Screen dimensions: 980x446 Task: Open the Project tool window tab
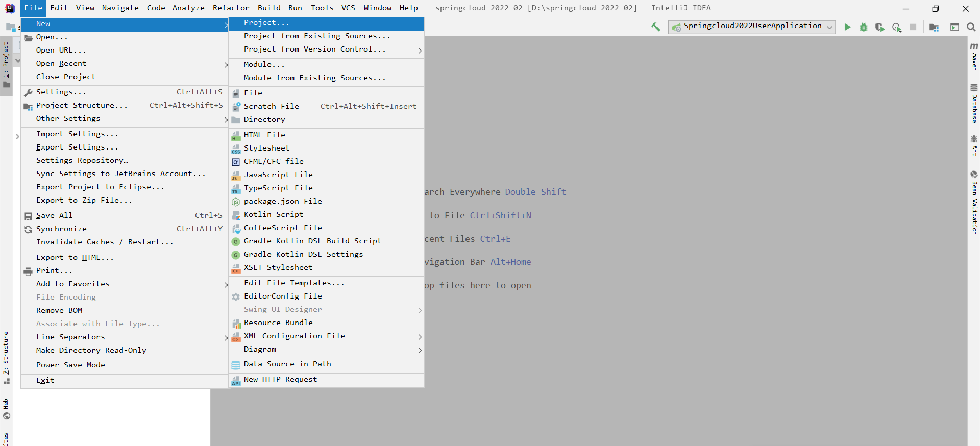(x=6, y=65)
